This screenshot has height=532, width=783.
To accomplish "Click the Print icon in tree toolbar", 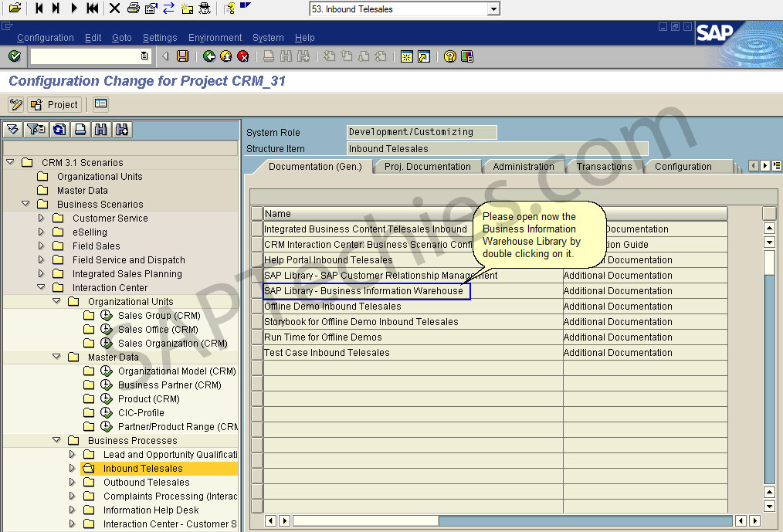I will 80,130.
